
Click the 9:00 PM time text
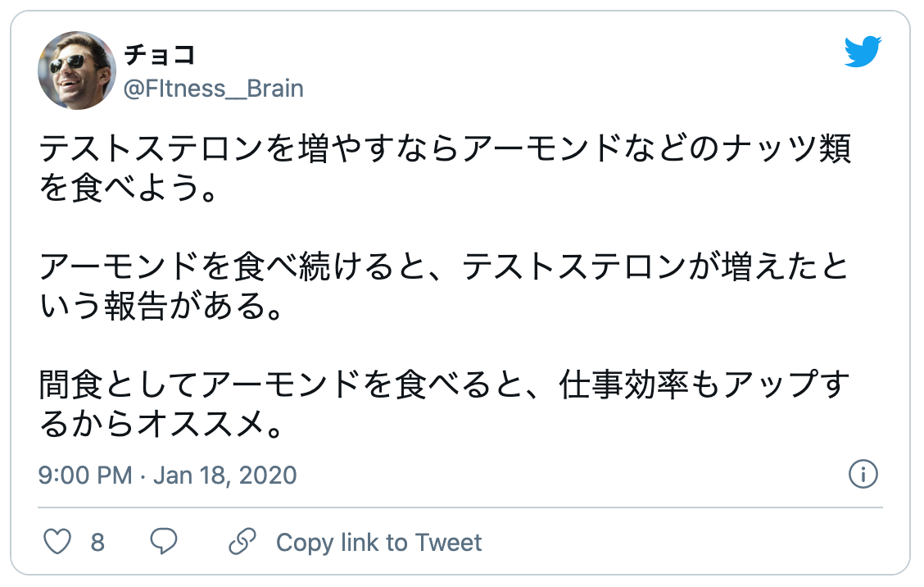(85, 476)
